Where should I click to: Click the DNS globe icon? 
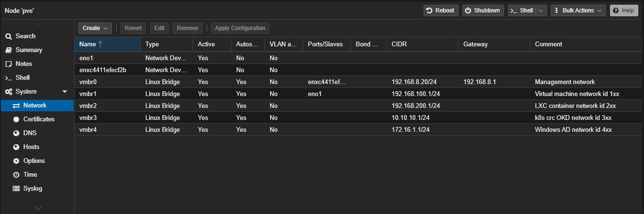click(16, 133)
